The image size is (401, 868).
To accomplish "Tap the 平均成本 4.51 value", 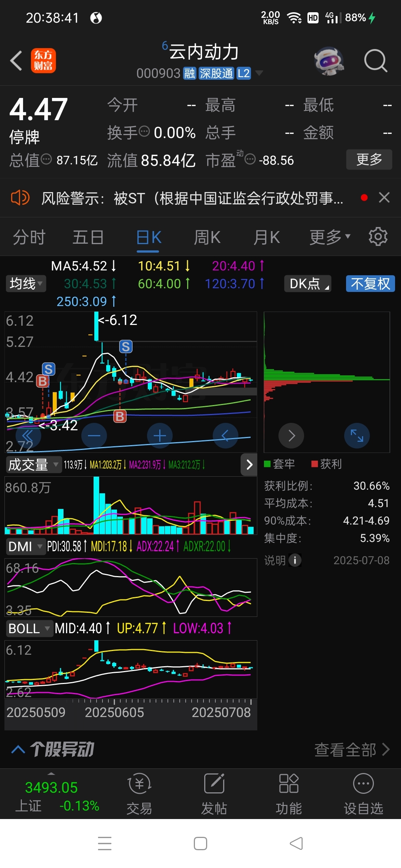I will pyautogui.click(x=378, y=503).
